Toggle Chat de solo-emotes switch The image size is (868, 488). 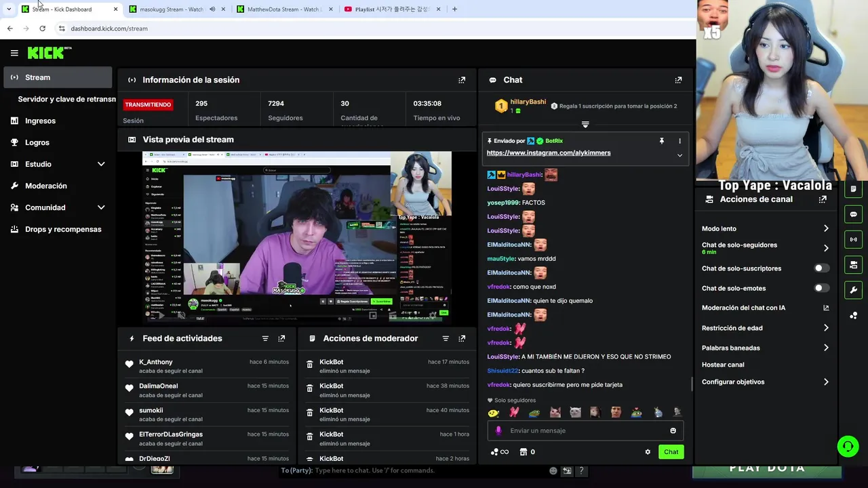click(x=821, y=288)
